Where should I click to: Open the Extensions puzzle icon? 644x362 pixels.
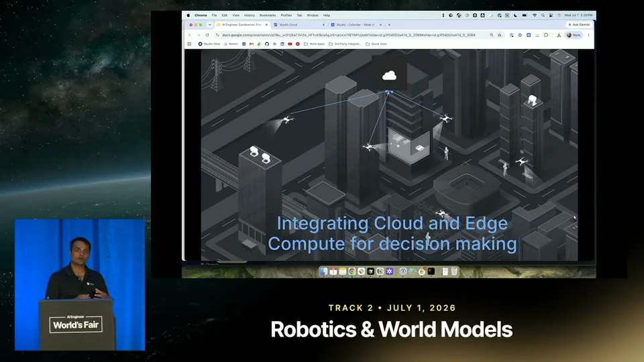(x=546, y=35)
